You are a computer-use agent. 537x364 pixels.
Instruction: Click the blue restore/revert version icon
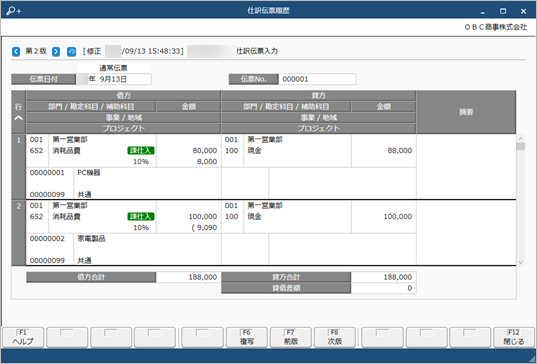coord(71,51)
